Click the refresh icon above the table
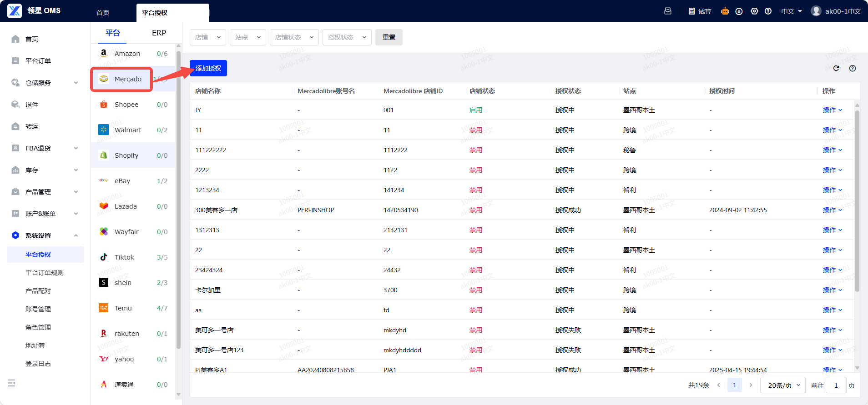868x405 pixels. [x=836, y=68]
